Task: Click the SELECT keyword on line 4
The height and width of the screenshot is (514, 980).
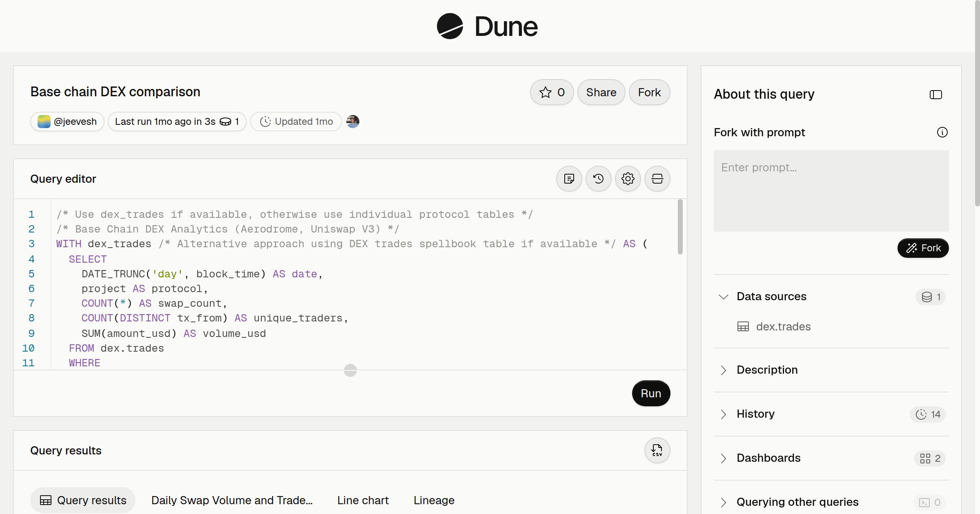Action: pos(88,259)
